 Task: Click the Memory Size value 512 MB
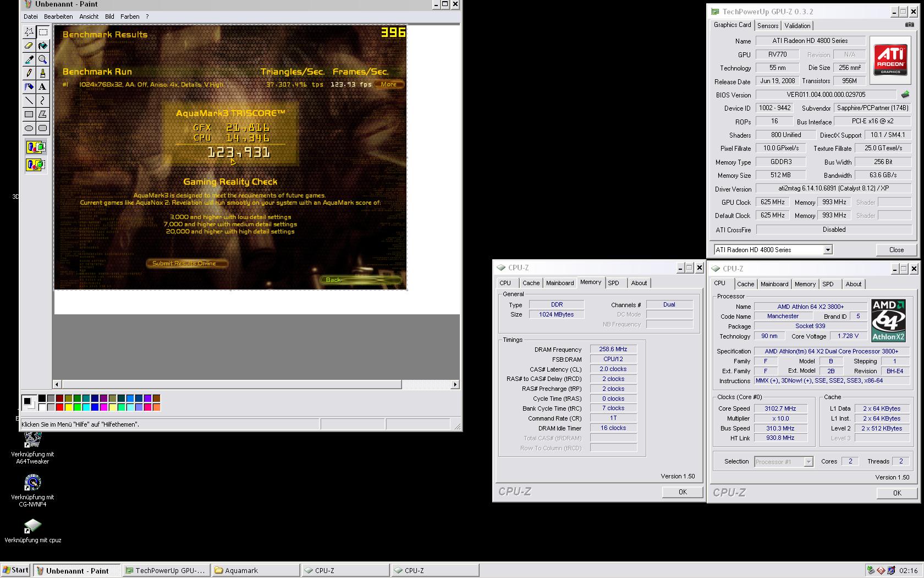pos(780,175)
